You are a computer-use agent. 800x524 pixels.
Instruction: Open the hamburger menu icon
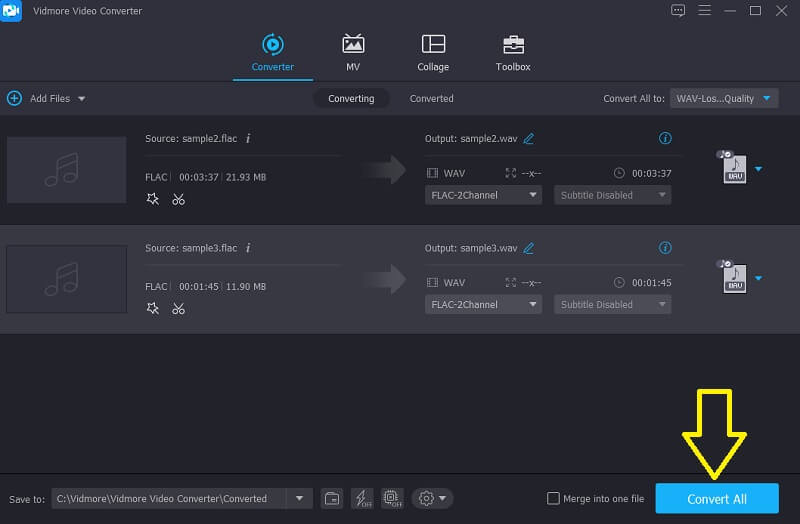(704, 10)
